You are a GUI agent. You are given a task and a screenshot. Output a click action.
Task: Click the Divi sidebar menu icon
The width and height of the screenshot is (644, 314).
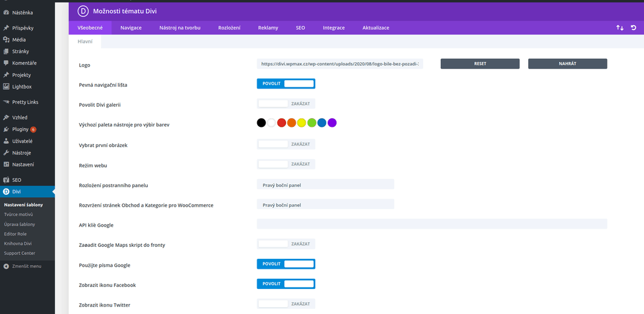pos(6,192)
